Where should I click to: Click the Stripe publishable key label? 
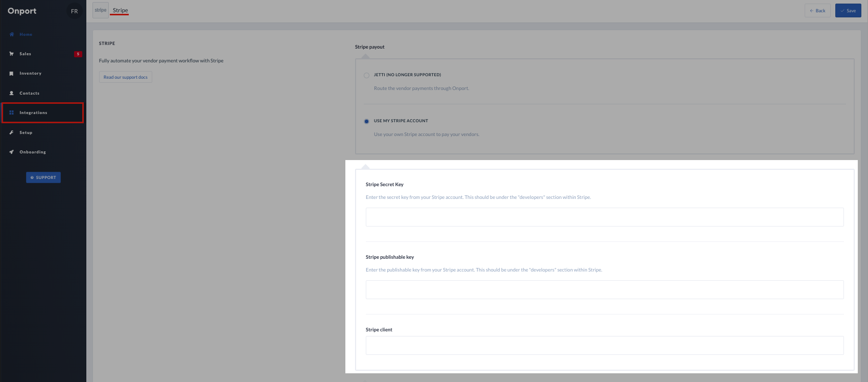390,257
